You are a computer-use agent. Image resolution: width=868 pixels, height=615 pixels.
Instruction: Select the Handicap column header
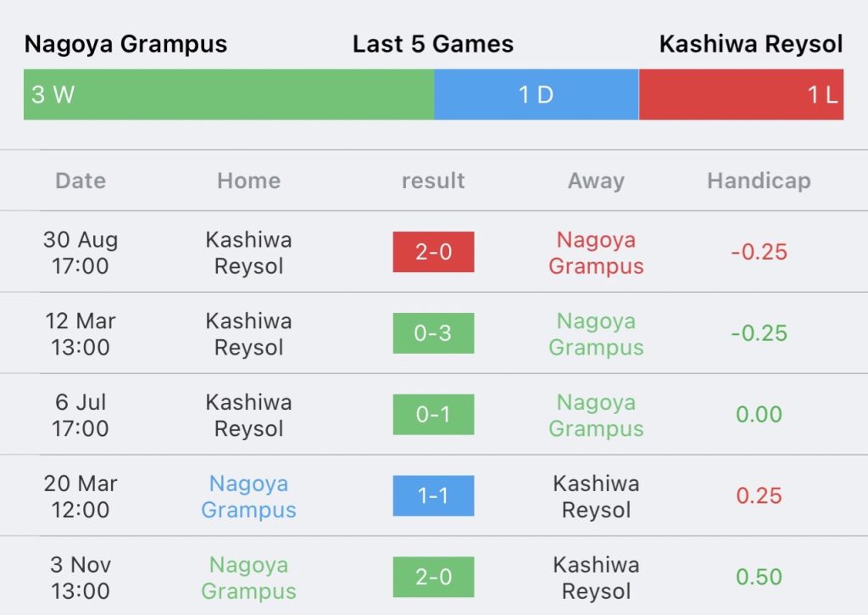click(759, 182)
